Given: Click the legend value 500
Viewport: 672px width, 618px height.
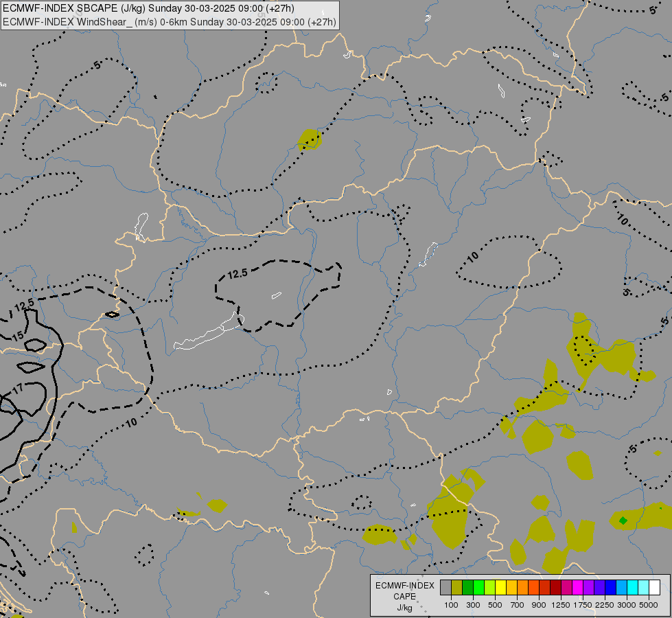Looking at the screenshot, I should 495,605.
